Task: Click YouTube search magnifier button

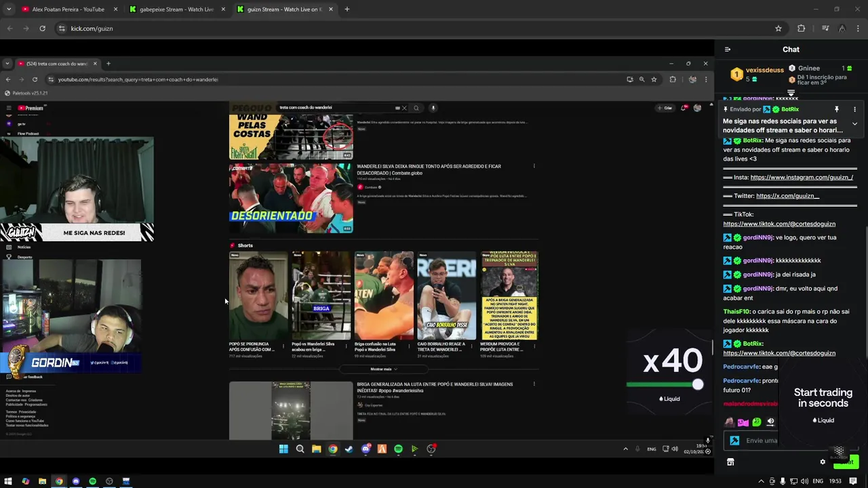Action: point(416,108)
